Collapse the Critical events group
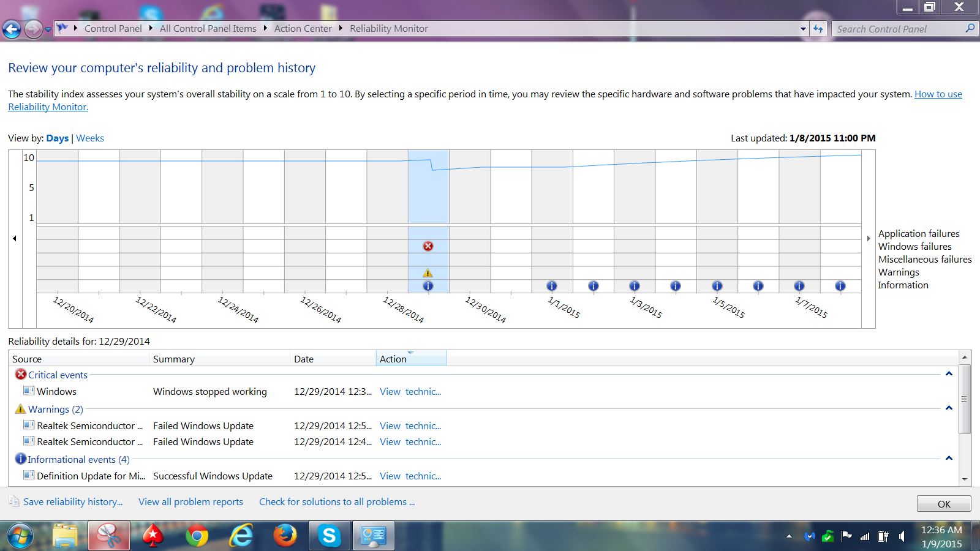Image resolution: width=980 pixels, height=551 pixels. tap(949, 374)
